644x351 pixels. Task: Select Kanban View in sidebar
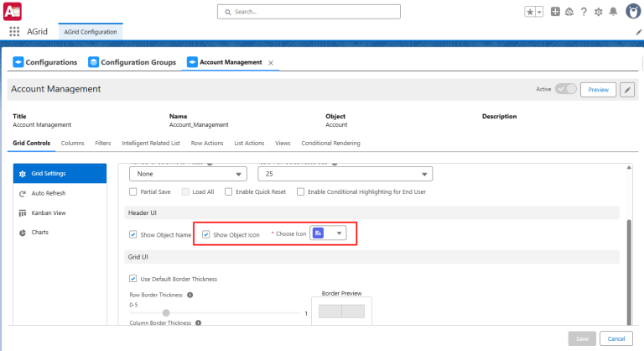[x=60, y=213]
